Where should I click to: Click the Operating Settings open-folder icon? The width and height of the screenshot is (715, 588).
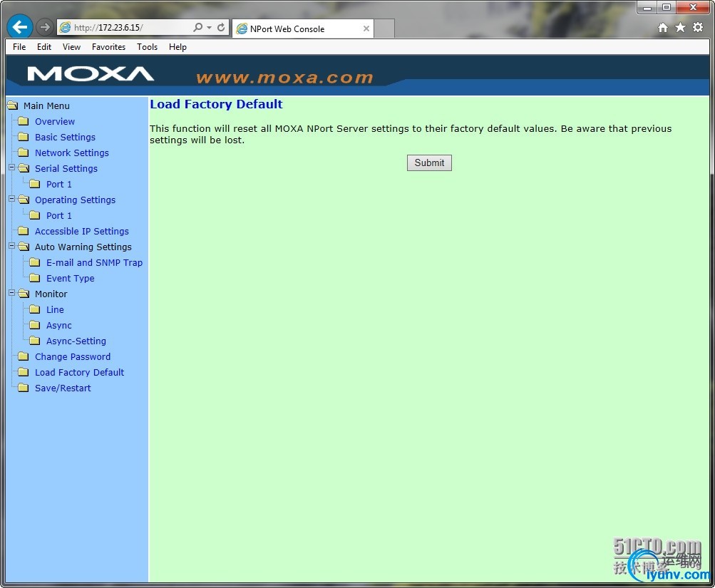24,200
